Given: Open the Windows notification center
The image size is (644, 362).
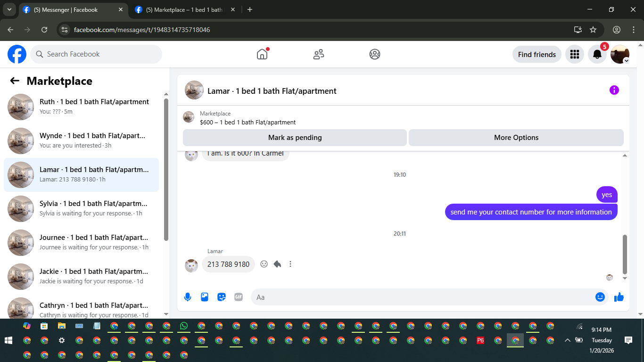Looking at the screenshot, I should click(x=628, y=340).
